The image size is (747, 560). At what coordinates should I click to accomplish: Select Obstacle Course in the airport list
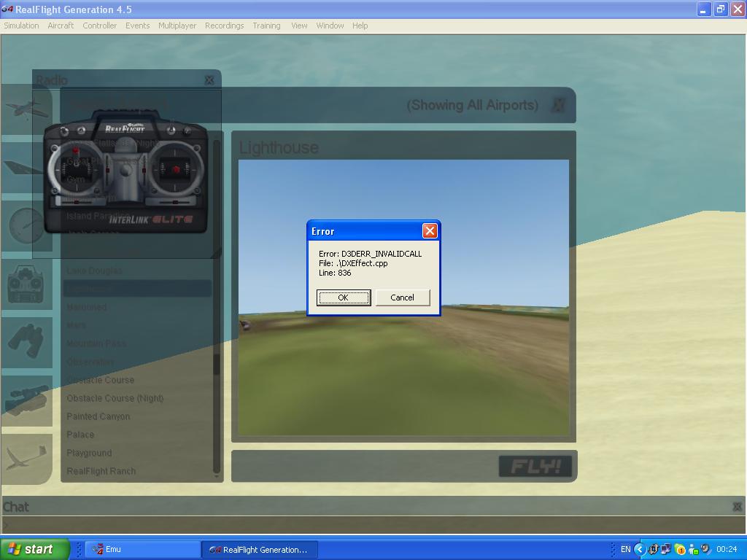click(x=101, y=380)
